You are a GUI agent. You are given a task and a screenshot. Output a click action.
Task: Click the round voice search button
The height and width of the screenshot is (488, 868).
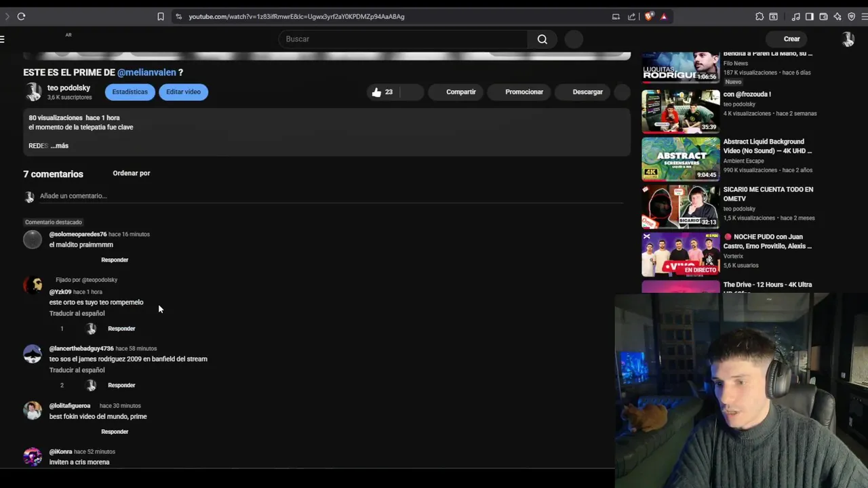[574, 39]
